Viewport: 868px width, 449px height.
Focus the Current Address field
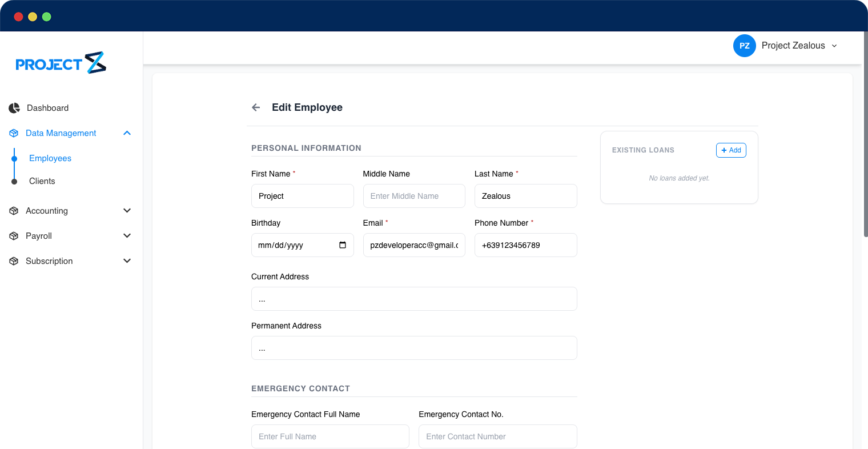click(x=414, y=299)
